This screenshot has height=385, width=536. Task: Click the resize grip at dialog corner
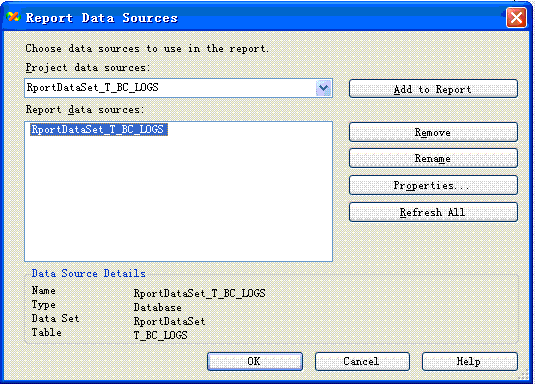[x=524, y=375]
